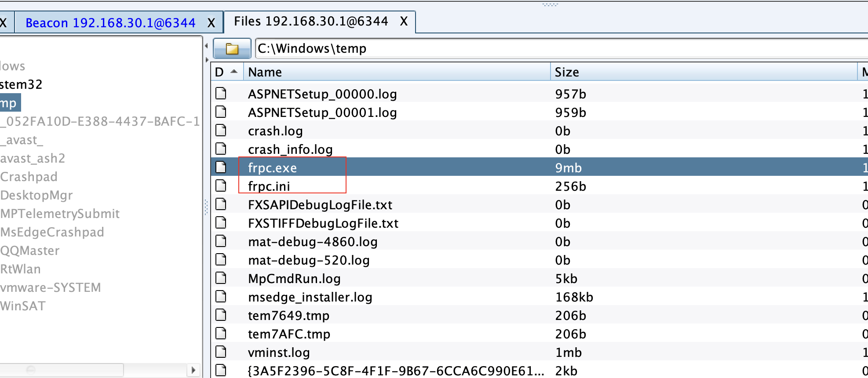Click the file icon next to mat-debug-520.log
This screenshot has height=378, width=868.
(221, 260)
